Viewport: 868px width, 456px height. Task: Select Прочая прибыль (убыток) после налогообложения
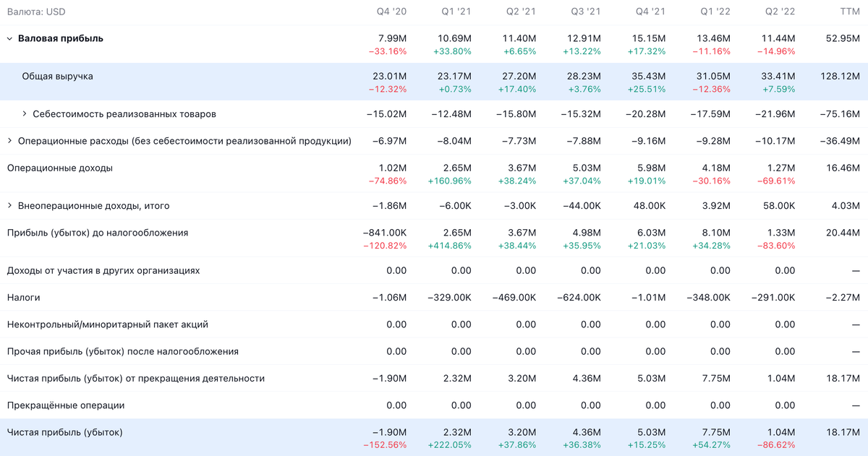tap(123, 352)
